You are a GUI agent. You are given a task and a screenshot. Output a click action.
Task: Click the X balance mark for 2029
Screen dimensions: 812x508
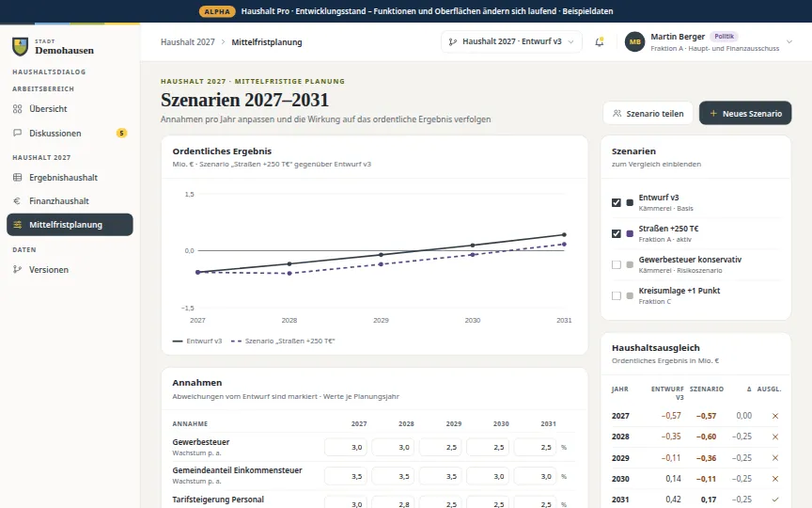775,458
